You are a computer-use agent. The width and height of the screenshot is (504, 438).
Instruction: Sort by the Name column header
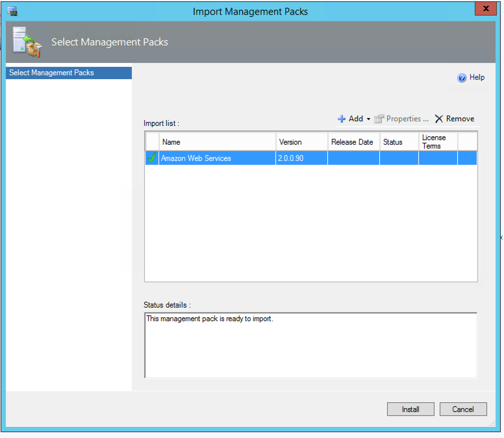(x=217, y=142)
